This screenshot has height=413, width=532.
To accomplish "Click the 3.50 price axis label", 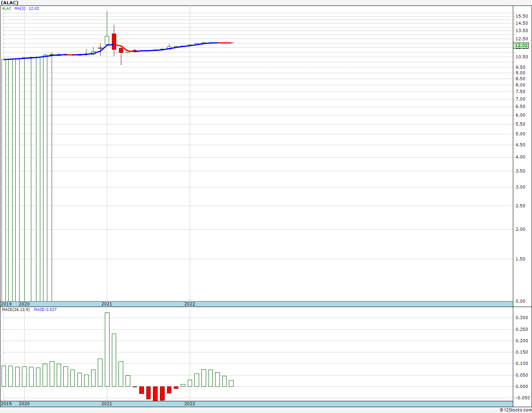I will [520, 171].
